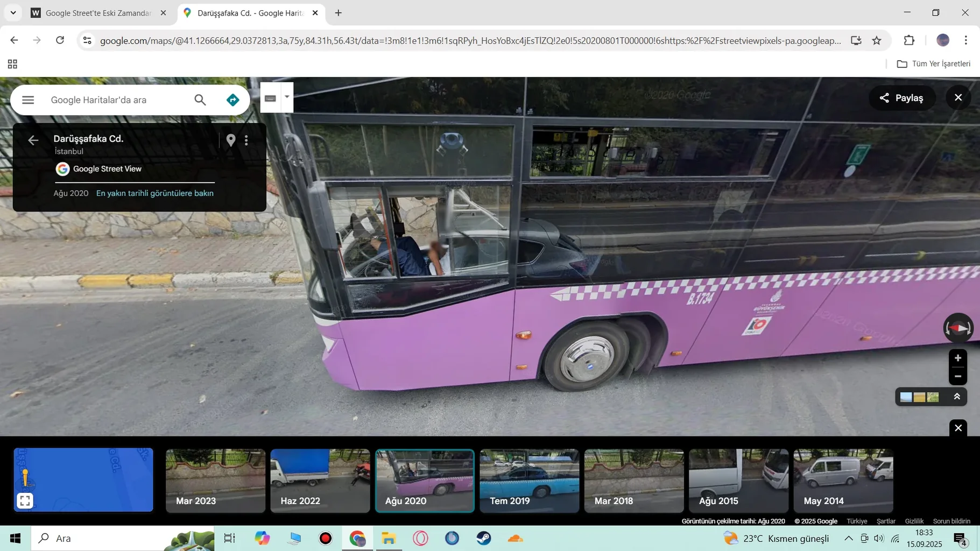Switch to the Google Street'te Eski Zamandar tab
This screenshot has width=980, height=551.
coord(98,13)
